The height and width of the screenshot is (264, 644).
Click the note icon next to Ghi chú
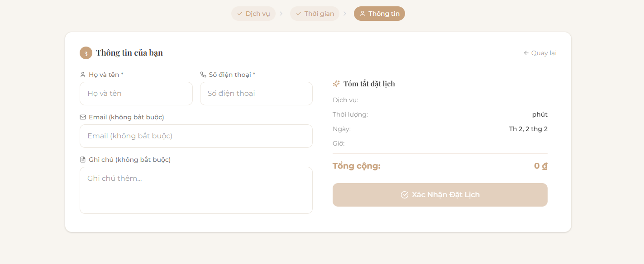click(83, 159)
